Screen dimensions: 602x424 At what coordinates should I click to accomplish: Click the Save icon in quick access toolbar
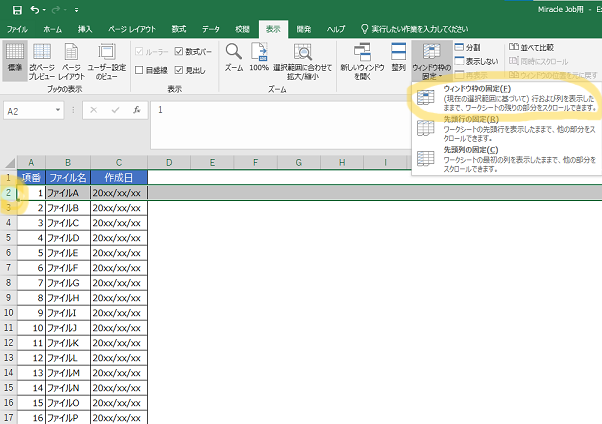pyautogui.click(x=17, y=10)
